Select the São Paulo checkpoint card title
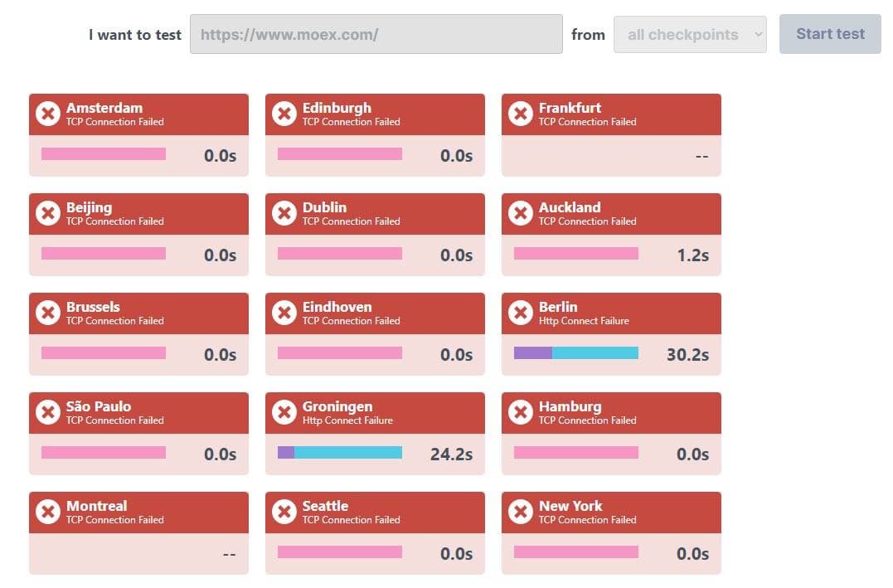 pyautogui.click(x=99, y=406)
